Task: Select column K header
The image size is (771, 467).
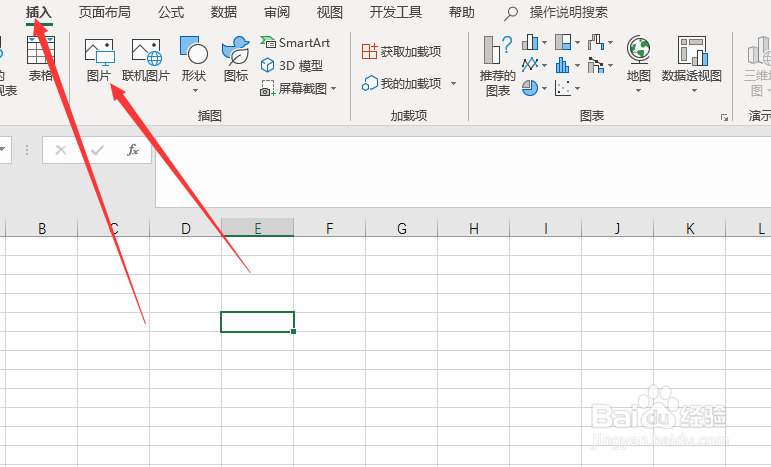Action: pos(690,228)
